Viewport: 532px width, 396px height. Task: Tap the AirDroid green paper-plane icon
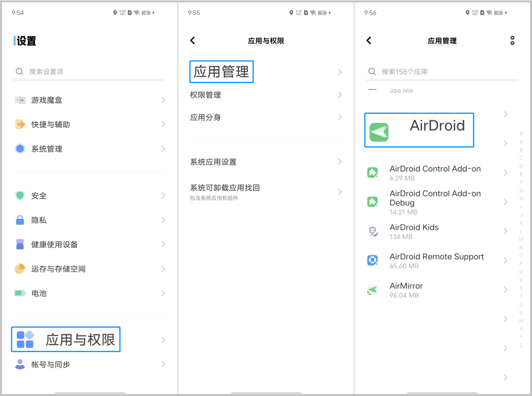click(x=379, y=132)
